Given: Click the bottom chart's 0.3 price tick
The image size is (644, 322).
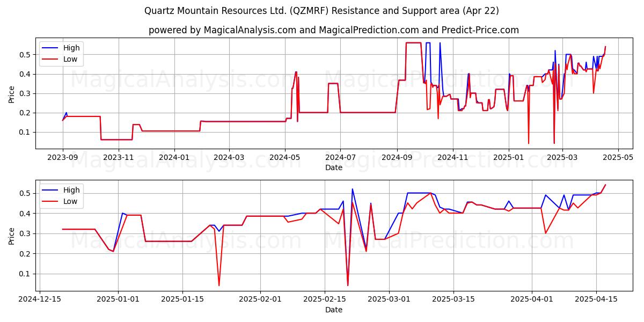Looking at the screenshot, I should (26, 233).
